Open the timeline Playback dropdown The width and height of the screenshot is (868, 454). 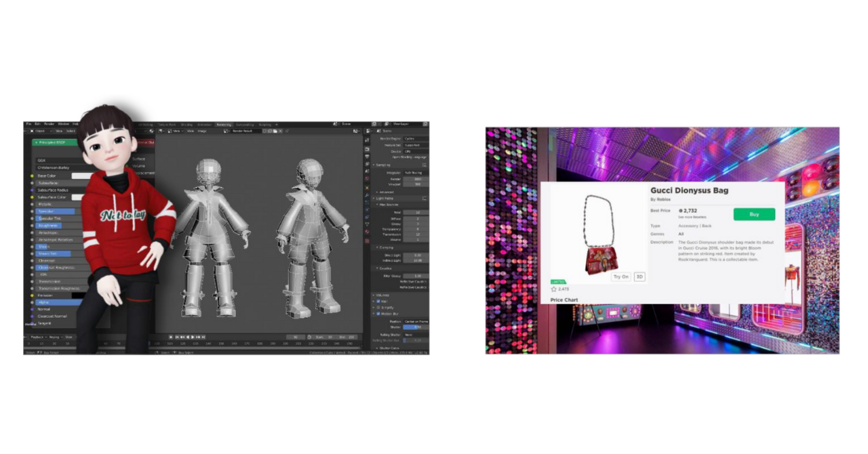point(39,337)
